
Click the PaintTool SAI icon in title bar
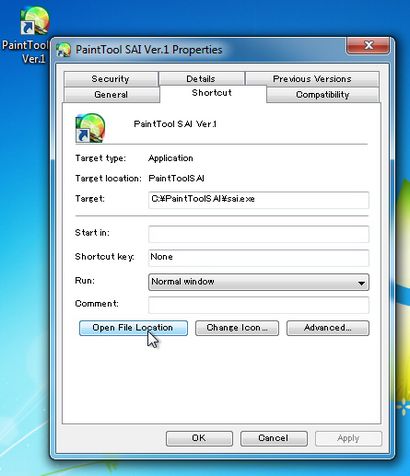pos(63,50)
